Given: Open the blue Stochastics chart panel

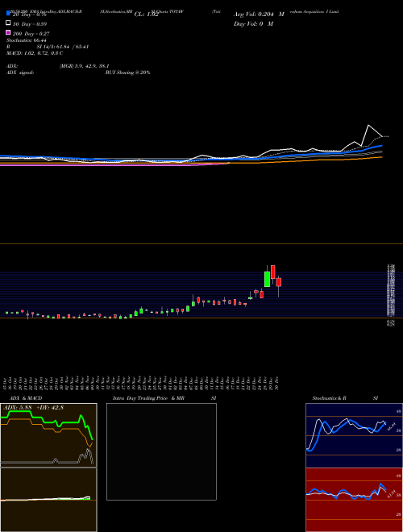Looking at the screenshot, I should 354,435.
